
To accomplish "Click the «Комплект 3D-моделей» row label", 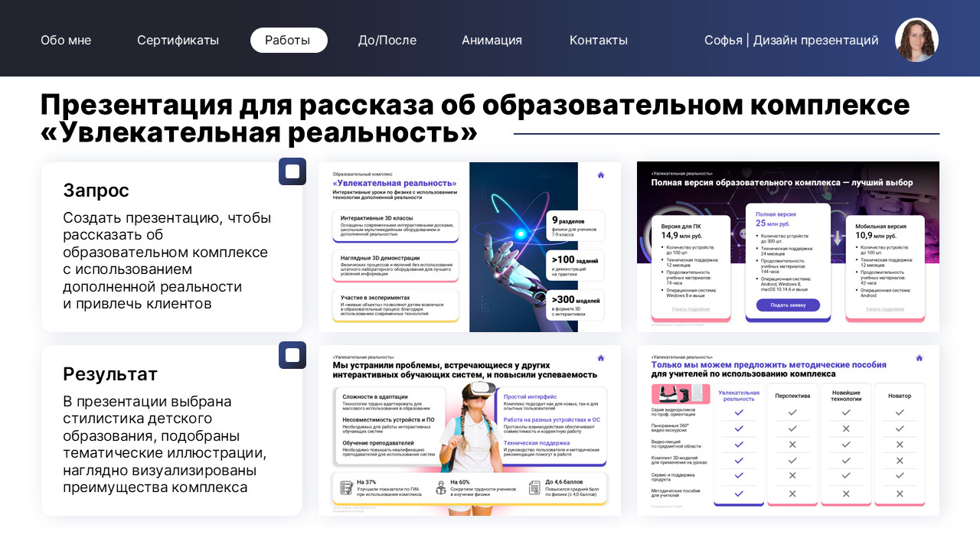I will coord(679,460).
